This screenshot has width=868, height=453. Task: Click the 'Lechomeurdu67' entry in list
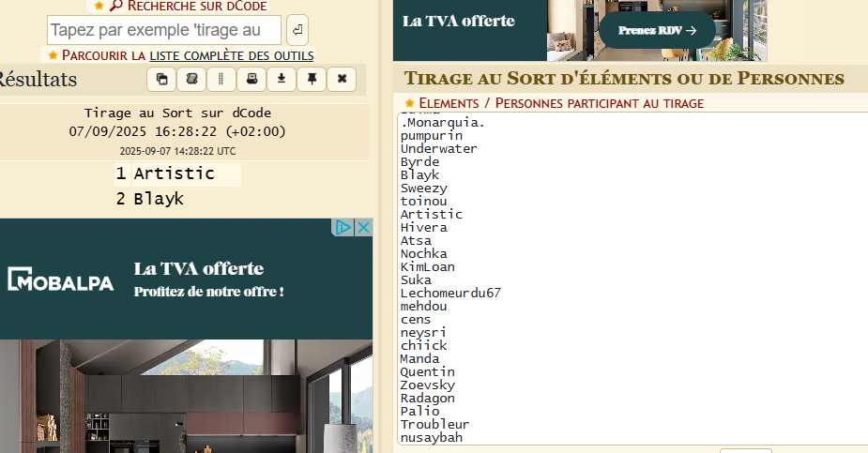450,294
